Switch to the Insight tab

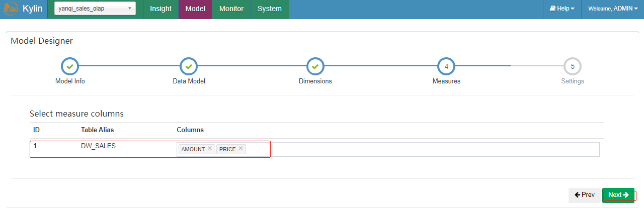161,9
